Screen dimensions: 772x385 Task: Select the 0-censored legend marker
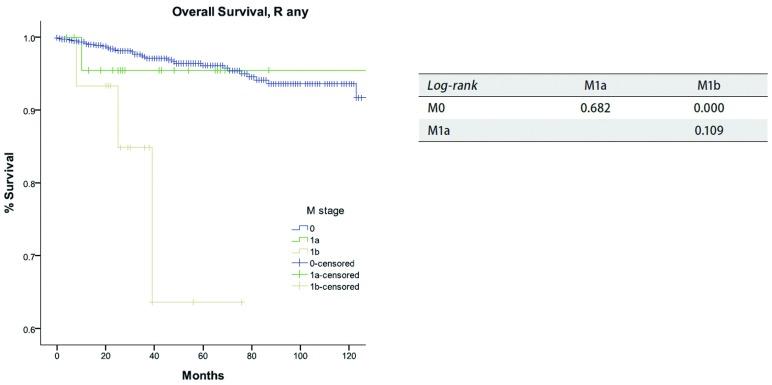(299, 263)
